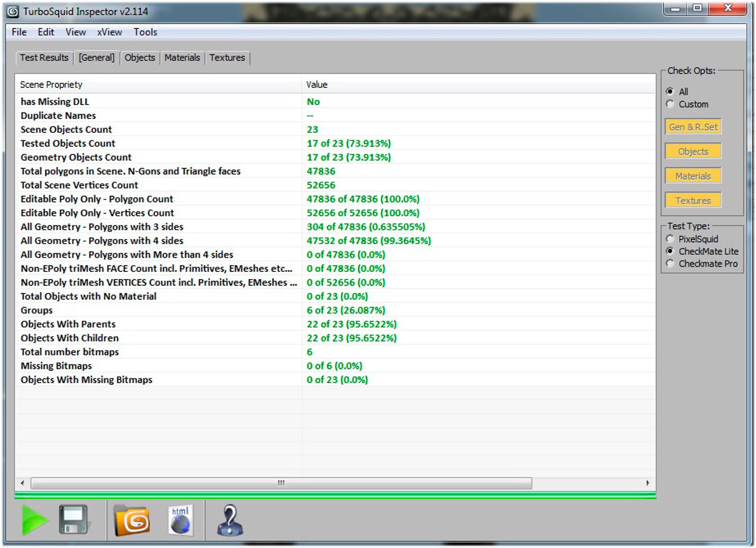
Task: Click the value '52656 of 52656 (100.0%)'
Action: click(363, 213)
